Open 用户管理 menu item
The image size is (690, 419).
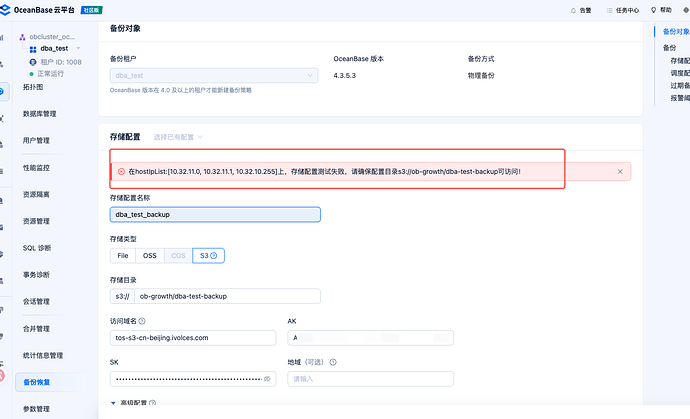coord(36,141)
